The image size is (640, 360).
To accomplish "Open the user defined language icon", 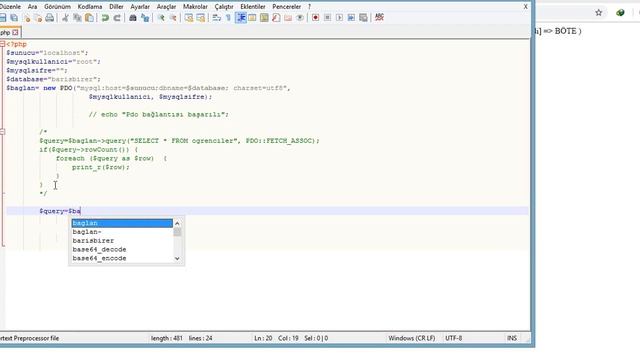I will [x=252, y=18].
